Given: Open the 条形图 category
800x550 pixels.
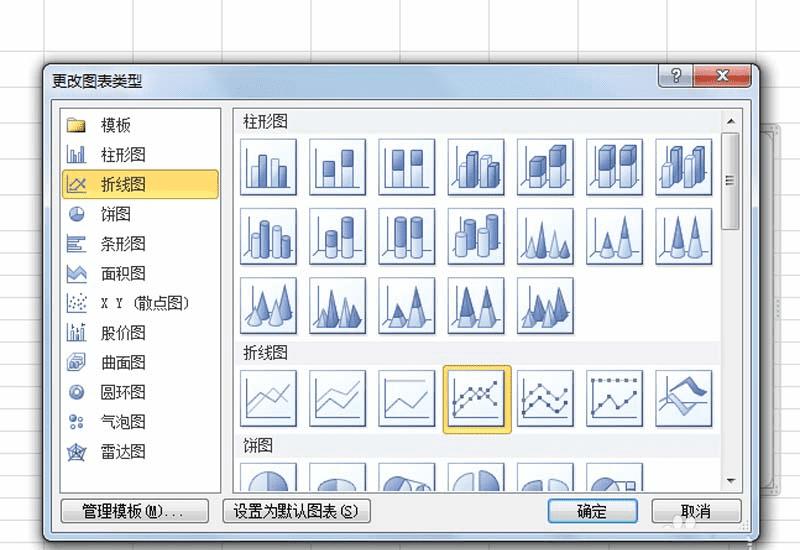Looking at the screenshot, I should click(x=140, y=244).
